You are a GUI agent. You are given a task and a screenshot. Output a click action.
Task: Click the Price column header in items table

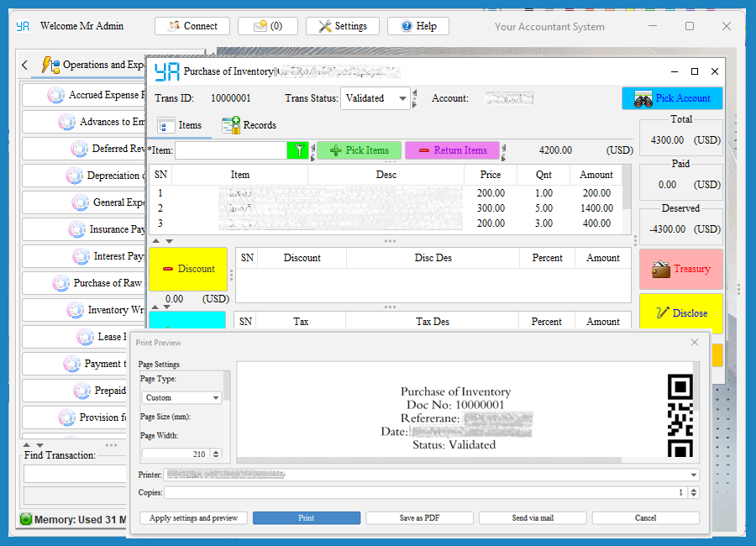tap(491, 175)
